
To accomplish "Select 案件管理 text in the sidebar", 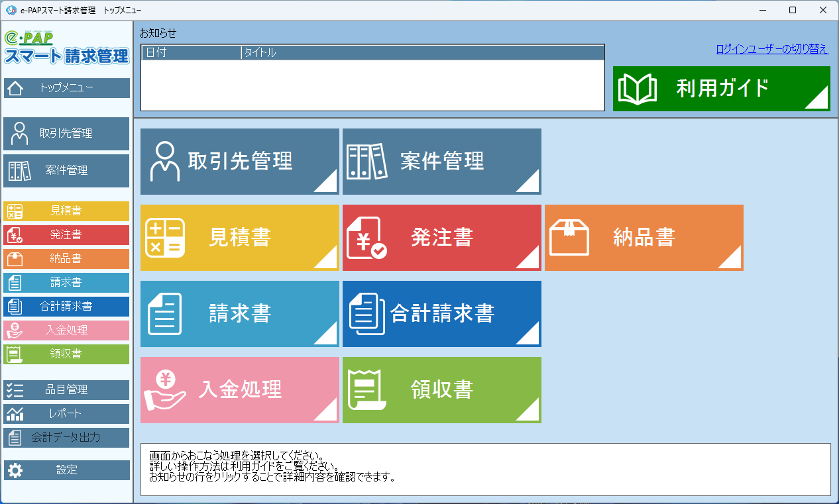I will (66, 171).
